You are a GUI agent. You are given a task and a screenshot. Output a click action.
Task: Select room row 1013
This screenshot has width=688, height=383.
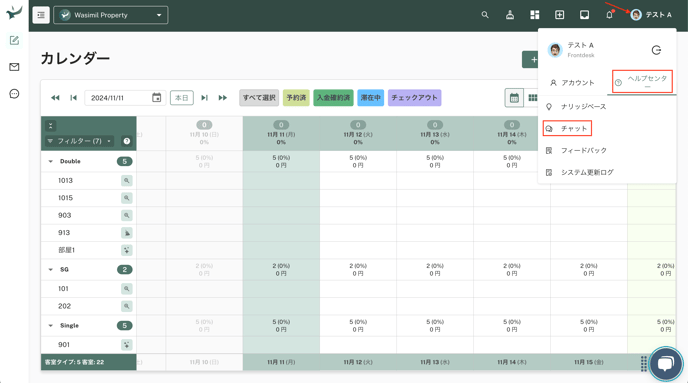(89, 180)
